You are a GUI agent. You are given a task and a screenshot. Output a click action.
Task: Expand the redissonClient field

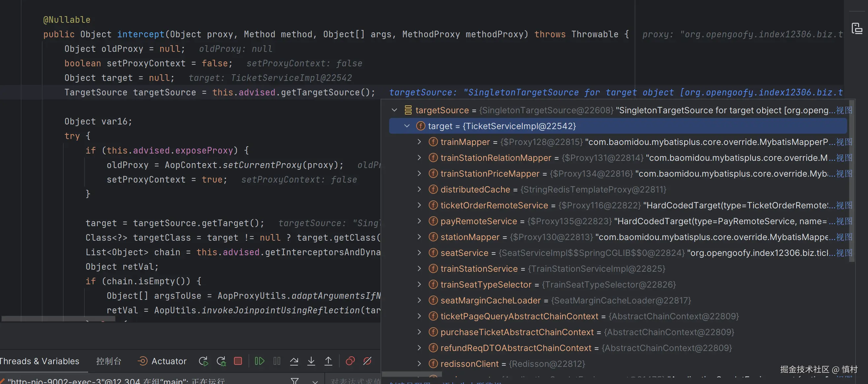point(419,364)
